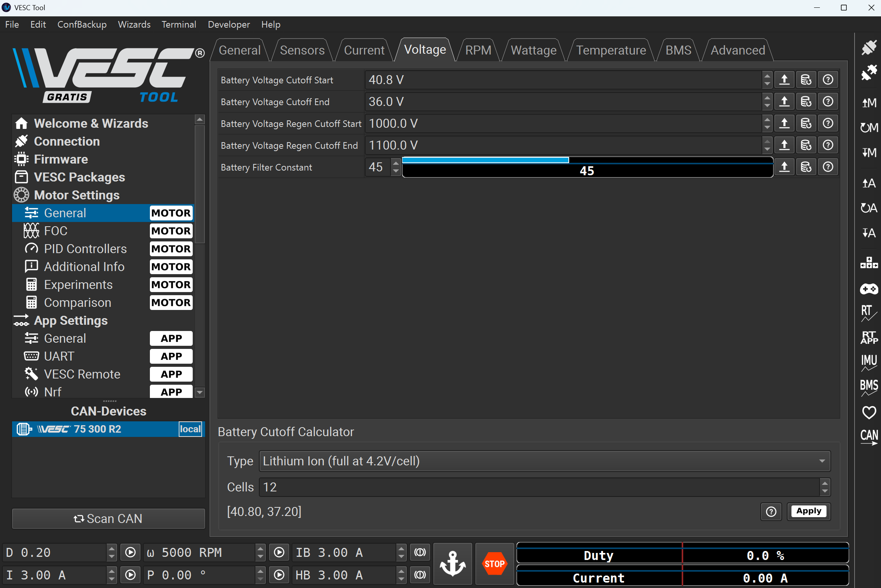Switch to the Temperature tab

pos(611,50)
